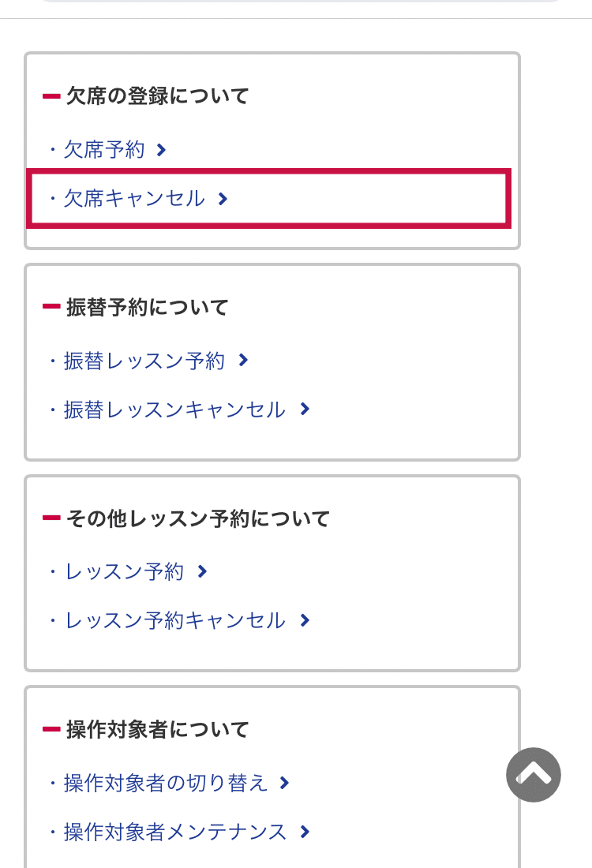Open the 欠席予約 link
Image resolution: width=592 pixels, height=868 pixels.
[x=104, y=150]
